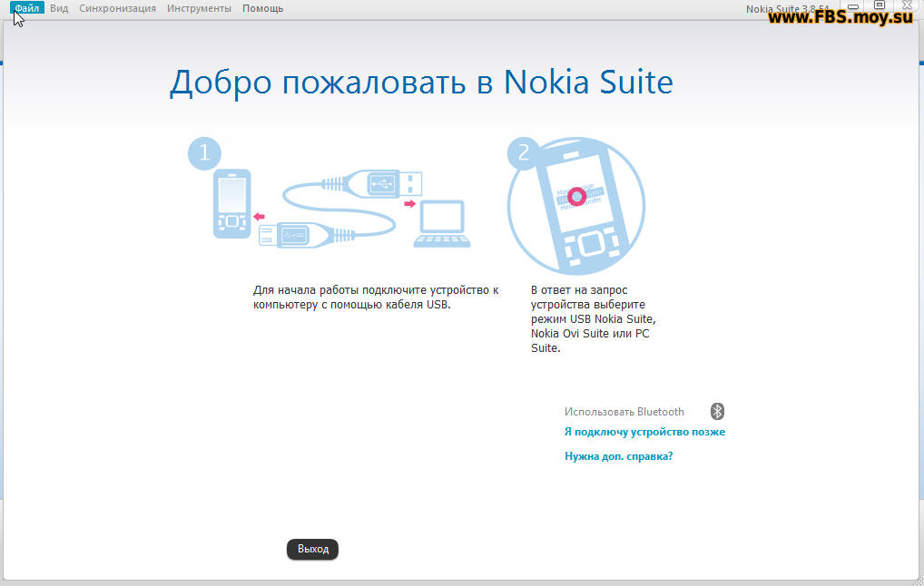This screenshot has height=586, width=924.
Task: Click the USB cable illustration
Action: coord(340,209)
